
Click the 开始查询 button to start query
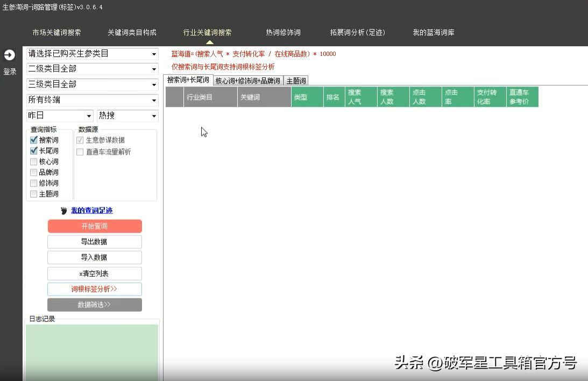tap(95, 226)
